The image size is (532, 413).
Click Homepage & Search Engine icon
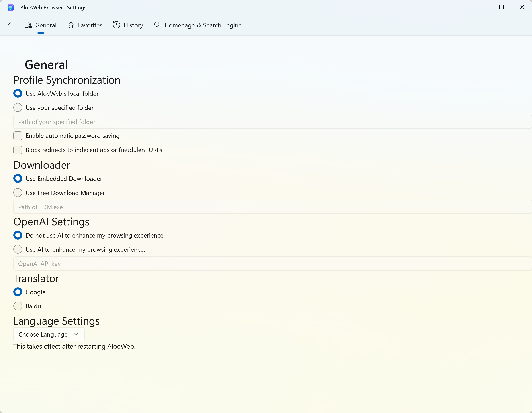point(157,25)
